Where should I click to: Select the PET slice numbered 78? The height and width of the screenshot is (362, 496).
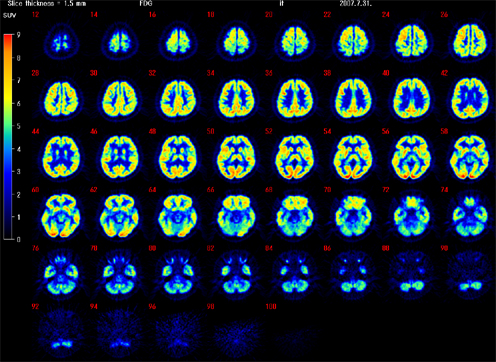(x=120, y=275)
